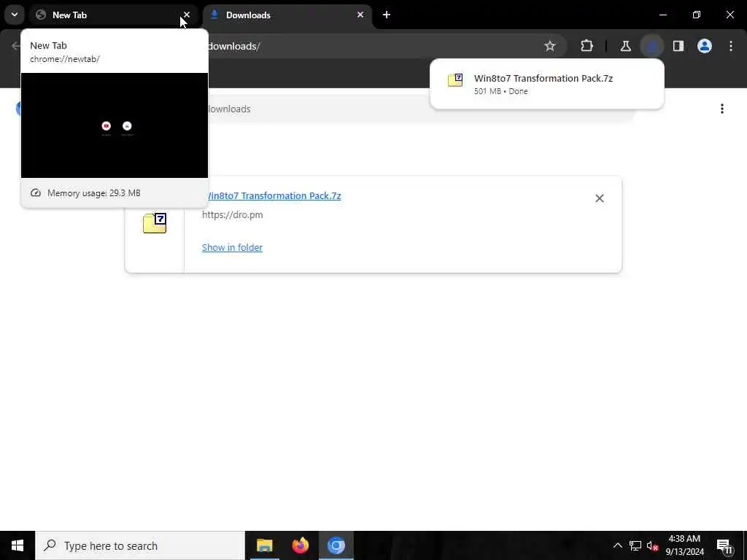Expand the hidden system tray icons chevron

pyautogui.click(x=617, y=545)
